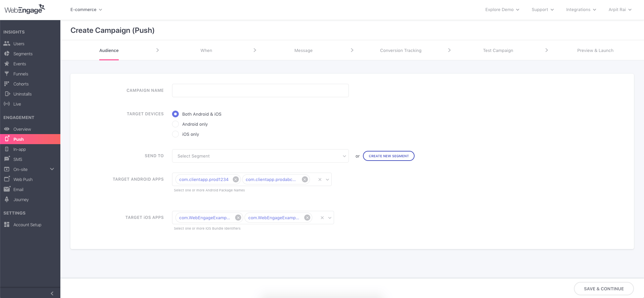The image size is (644, 298).
Task: Remove com.clientapp.prod1234 Android app tag
Action: pos(236,179)
